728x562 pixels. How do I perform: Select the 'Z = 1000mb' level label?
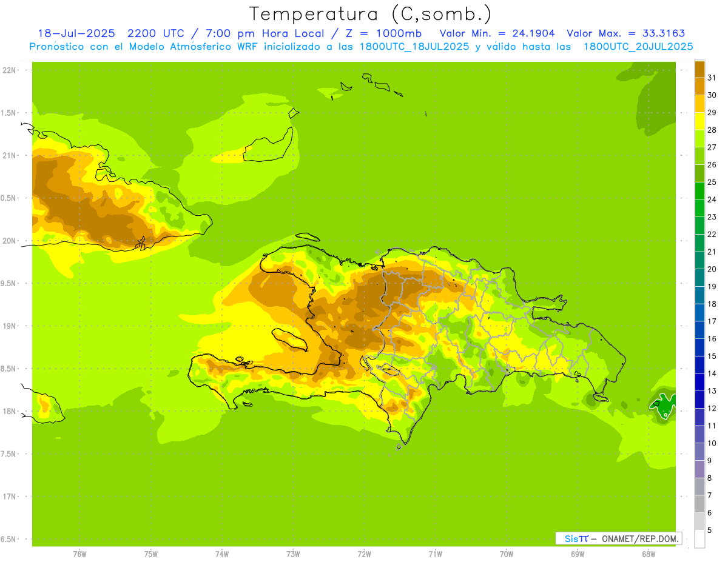383,33
